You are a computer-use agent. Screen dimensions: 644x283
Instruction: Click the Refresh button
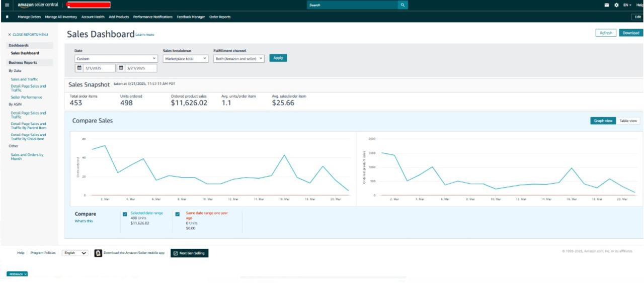click(606, 33)
